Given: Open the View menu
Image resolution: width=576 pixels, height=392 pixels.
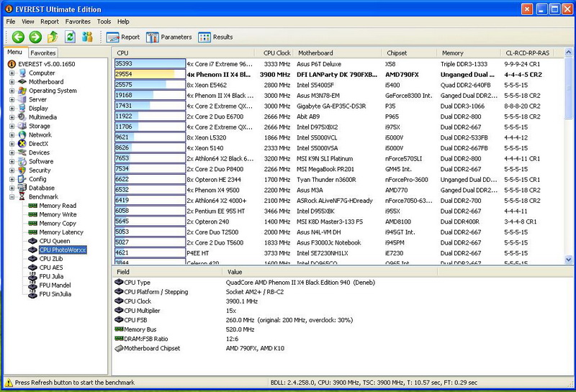Looking at the screenshot, I should tap(28, 22).
